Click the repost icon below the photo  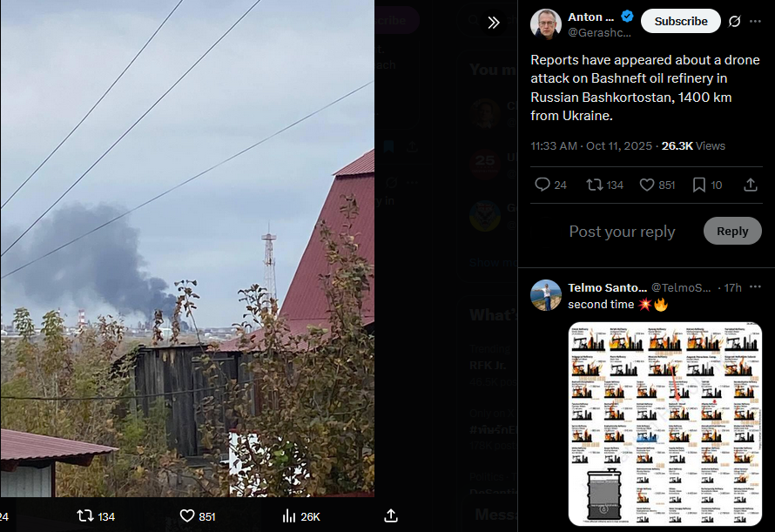[x=85, y=516]
